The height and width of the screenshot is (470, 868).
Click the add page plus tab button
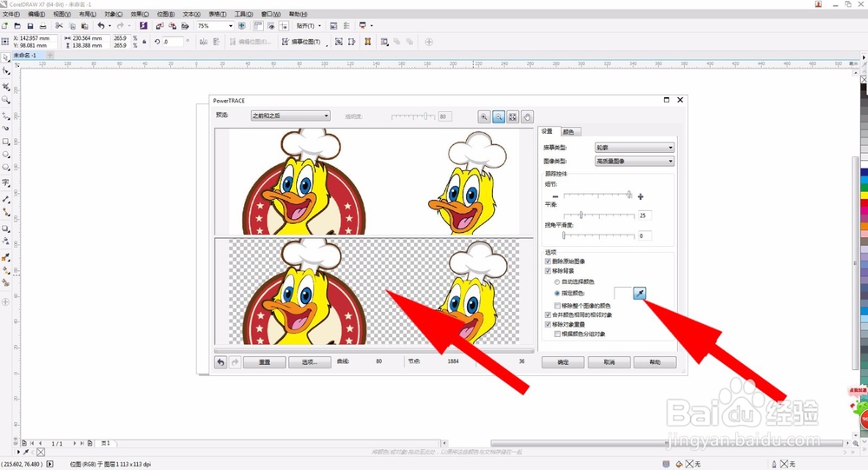(x=49, y=56)
